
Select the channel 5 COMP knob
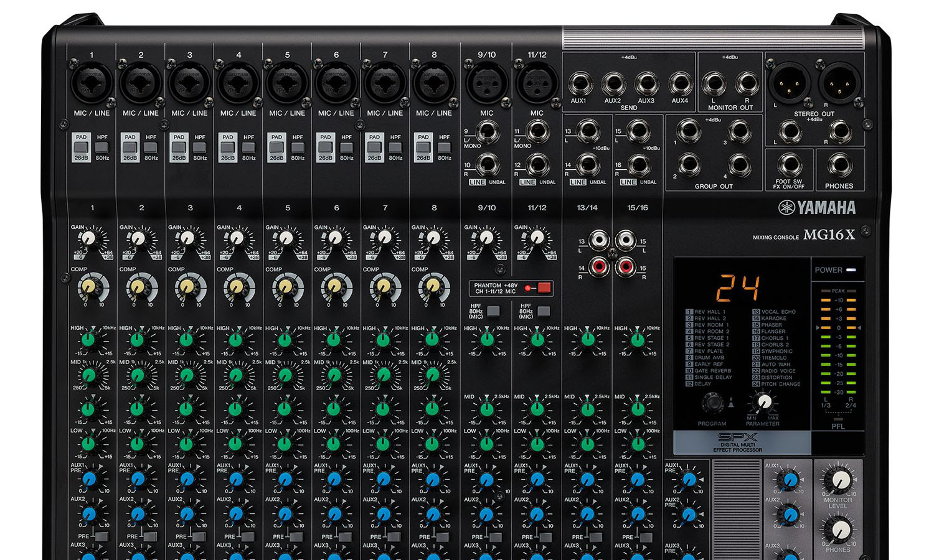tap(286, 287)
